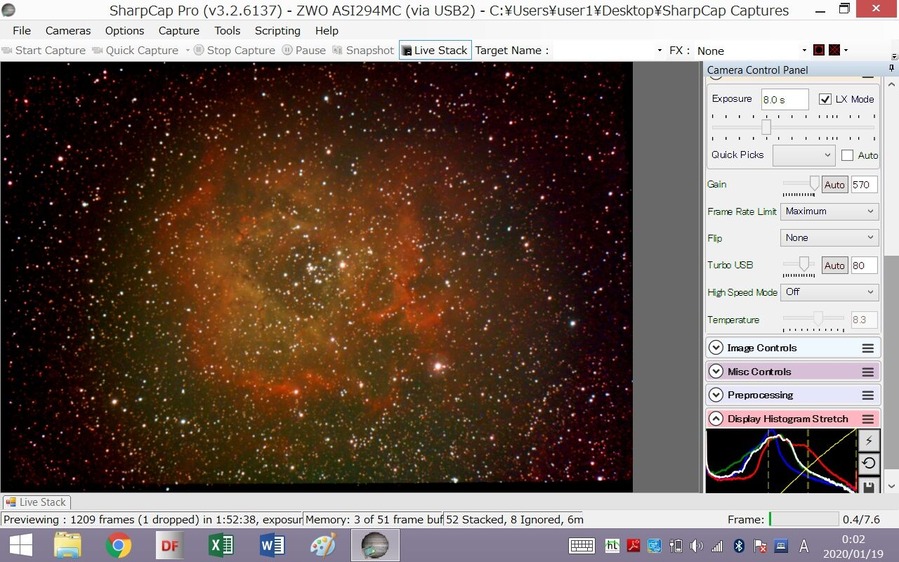The image size is (899, 562).
Task: Enable the Auto exposure checkbox
Action: coord(847,155)
